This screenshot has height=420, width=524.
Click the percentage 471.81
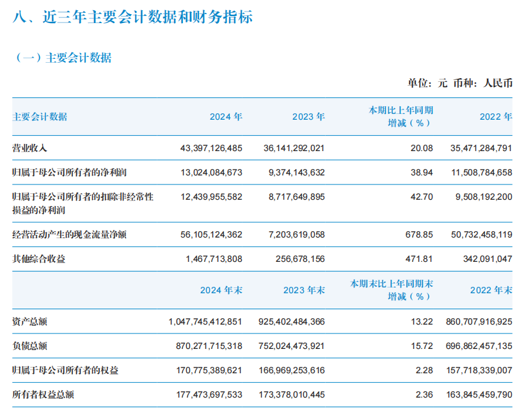(419, 259)
